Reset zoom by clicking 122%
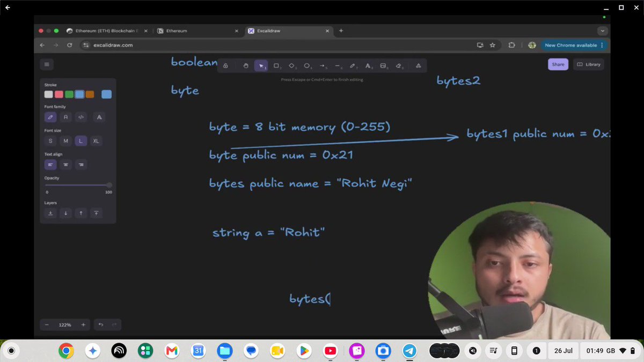 (65, 325)
